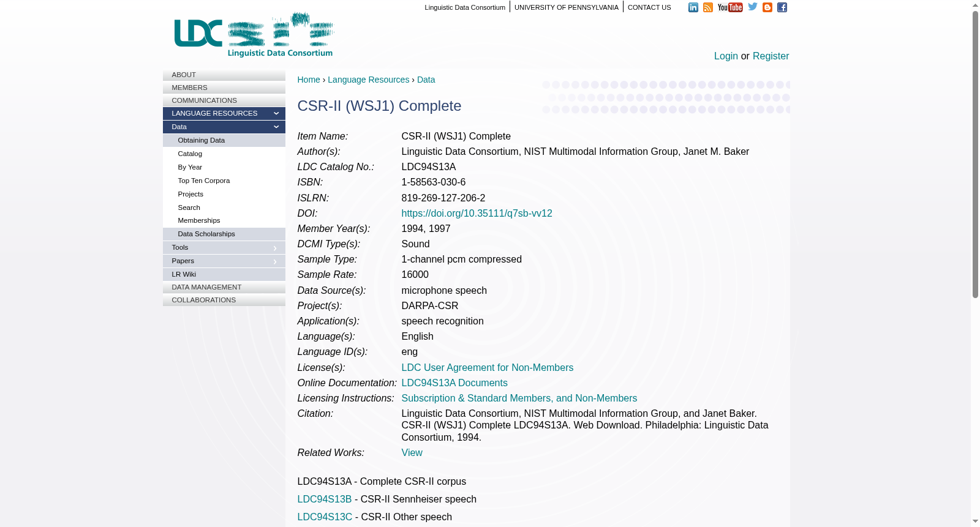Open the Twitter bird icon

tap(753, 7)
